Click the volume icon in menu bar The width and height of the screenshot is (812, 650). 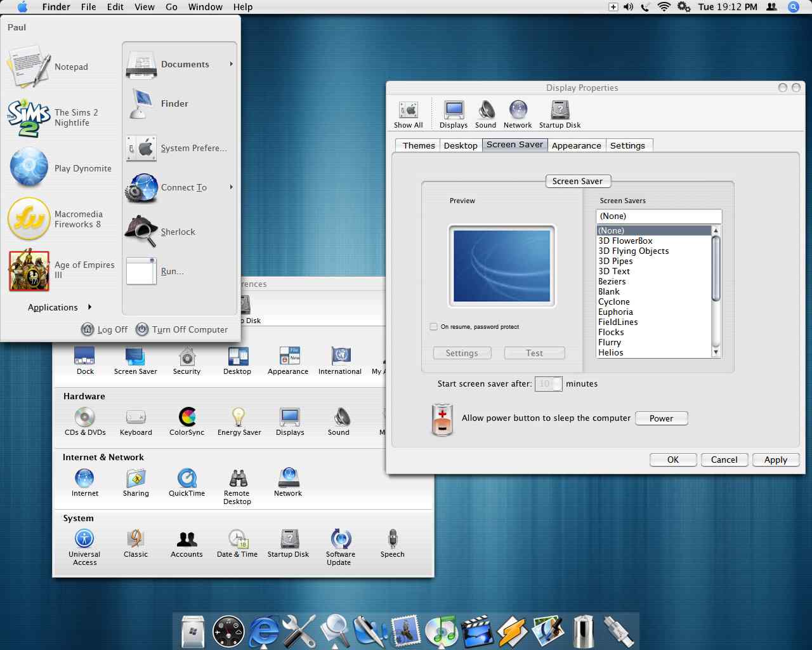[628, 7]
